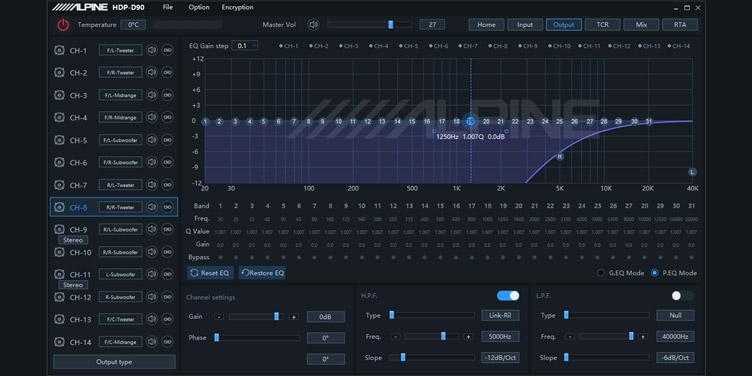The height and width of the screenshot is (376, 752).
Task: Toggle CH-10 curve display in the EQ legend
Action: [560, 46]
